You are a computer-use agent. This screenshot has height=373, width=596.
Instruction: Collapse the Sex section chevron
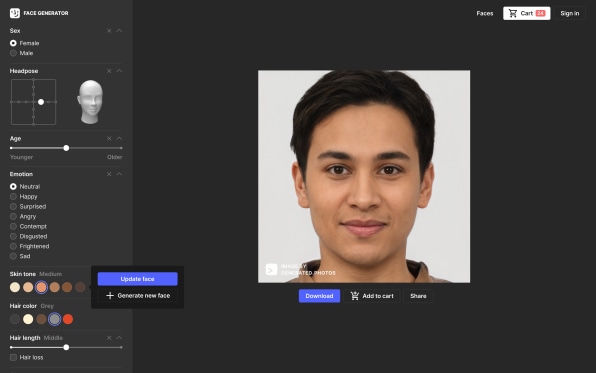coord(119,31)
